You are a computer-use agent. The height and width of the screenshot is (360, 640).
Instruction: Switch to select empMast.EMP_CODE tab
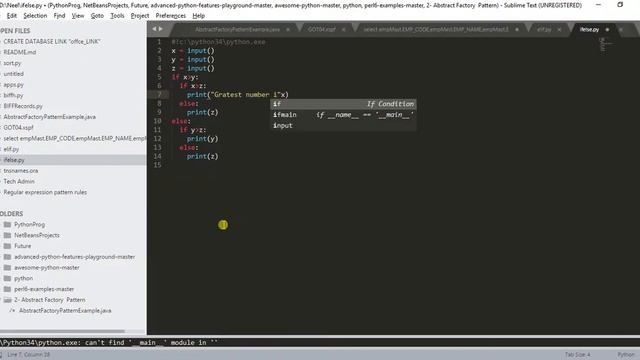(x=436, y=29)
